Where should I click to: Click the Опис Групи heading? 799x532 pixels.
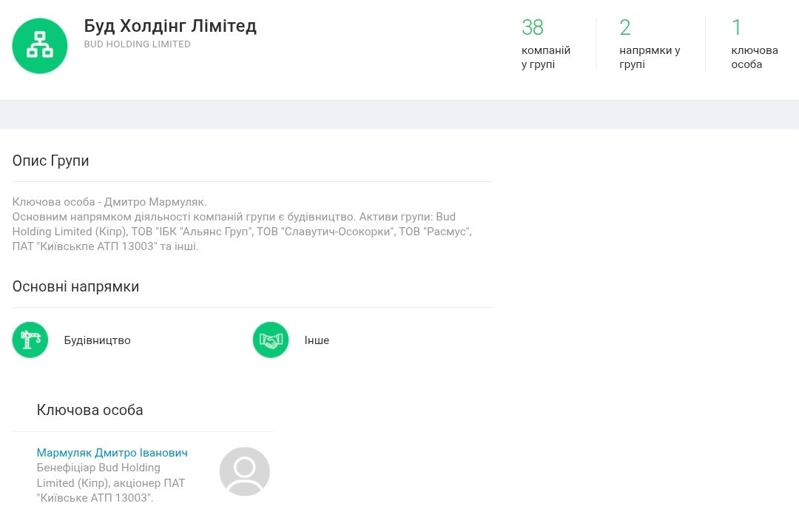click(x=50, y=161)
